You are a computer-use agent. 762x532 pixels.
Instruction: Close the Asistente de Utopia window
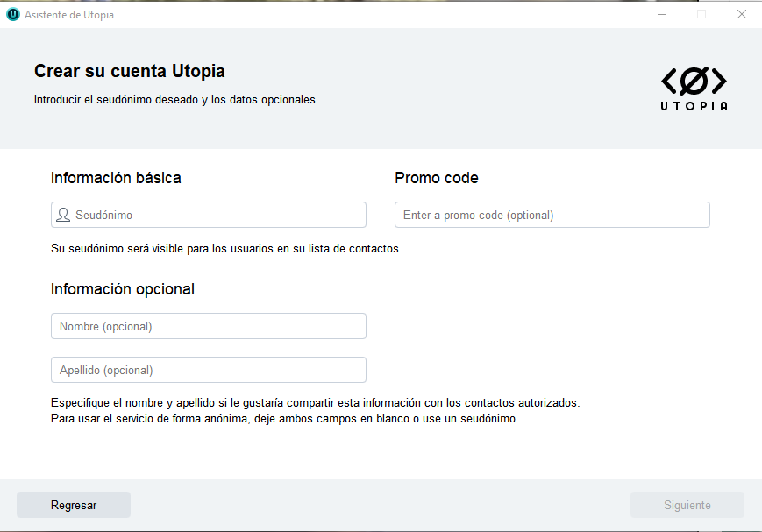742,15
